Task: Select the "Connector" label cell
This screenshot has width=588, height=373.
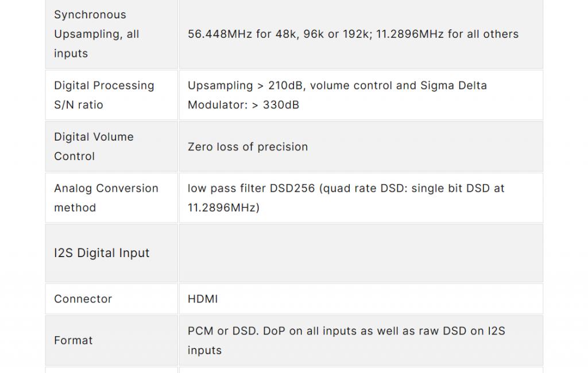Action: (83, 299)
